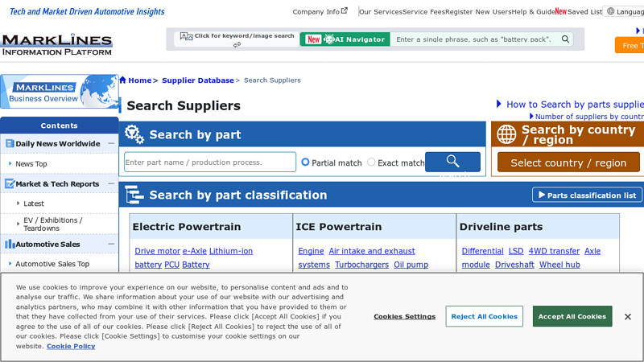Open News Top in the sidebar

click(31, 164)
